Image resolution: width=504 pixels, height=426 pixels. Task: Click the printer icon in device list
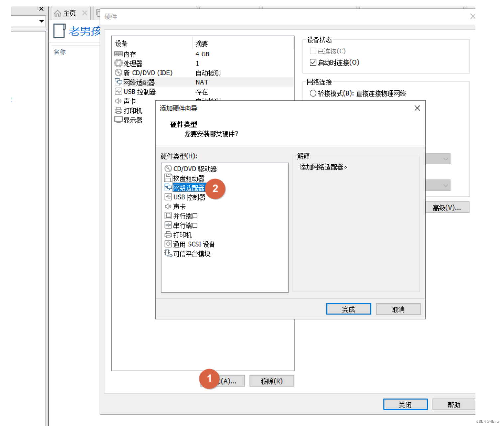tap(118, 110)
